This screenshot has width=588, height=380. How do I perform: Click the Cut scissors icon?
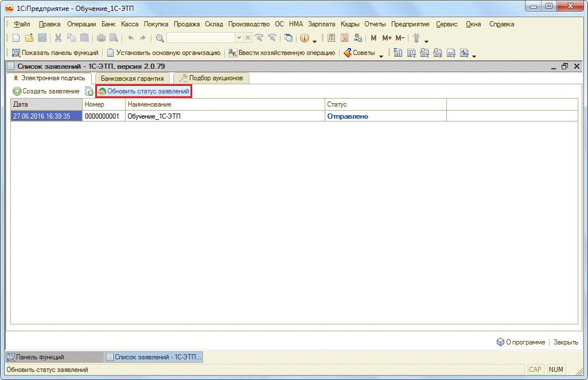pos(58,38)
